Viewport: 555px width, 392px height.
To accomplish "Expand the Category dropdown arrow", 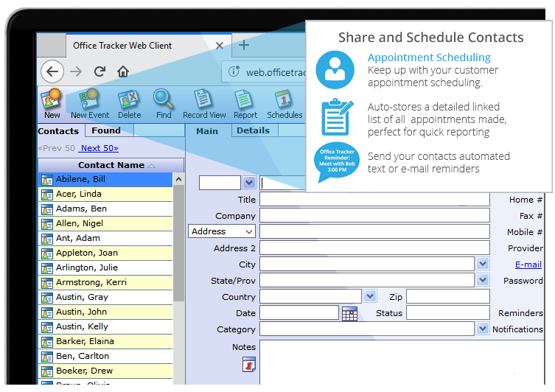I will click(483, 329).
